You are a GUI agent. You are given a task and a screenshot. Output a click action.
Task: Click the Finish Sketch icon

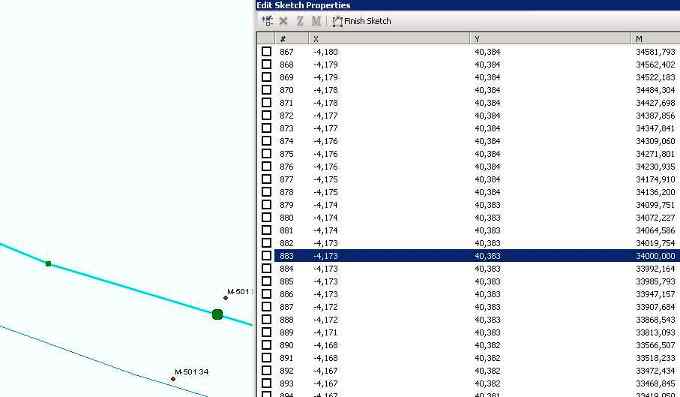coord(337,21)
